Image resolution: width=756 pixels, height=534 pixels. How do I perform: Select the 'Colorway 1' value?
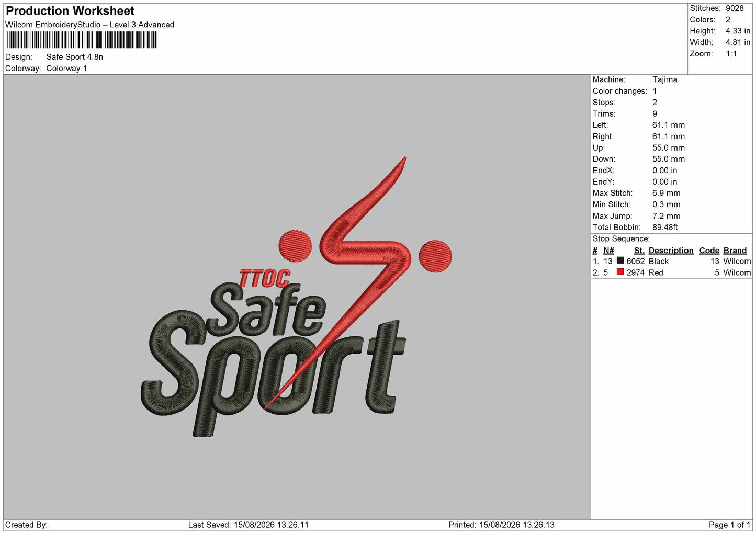[x=66, y=69]
